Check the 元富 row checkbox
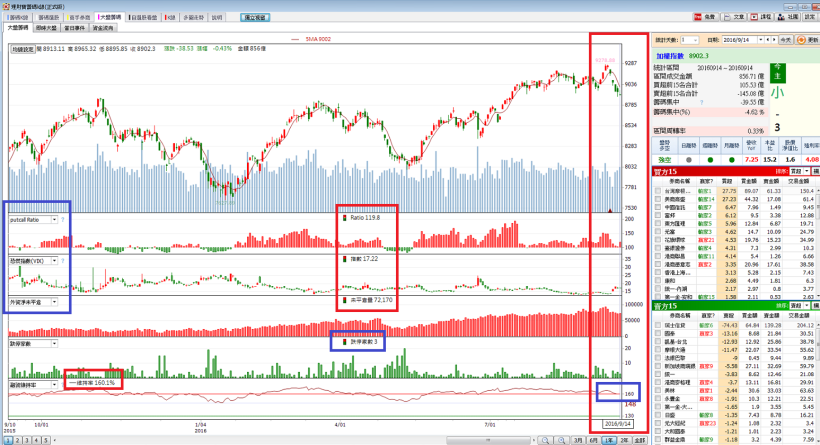The width and height of the screenshot is (820, 445). point(658,232)
